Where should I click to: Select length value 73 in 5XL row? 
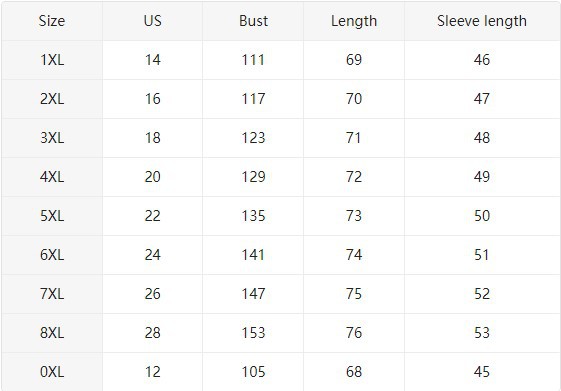tap(354, 216)
